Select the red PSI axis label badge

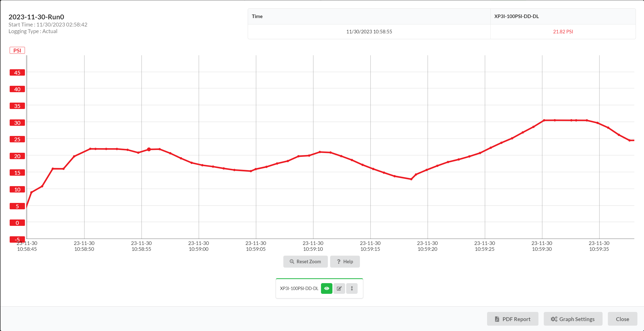17,50
